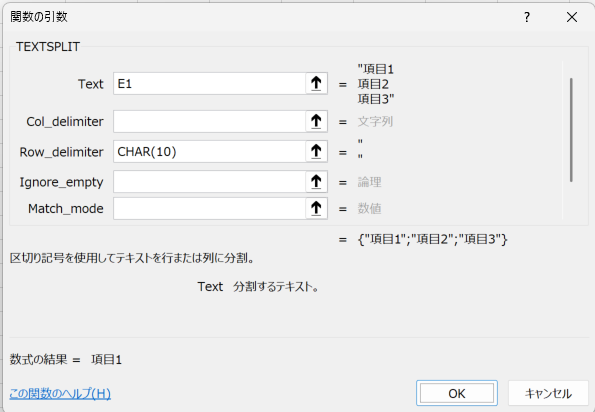
Task: Focus the empty Col_delimiter input field
Action: (209, 121)
